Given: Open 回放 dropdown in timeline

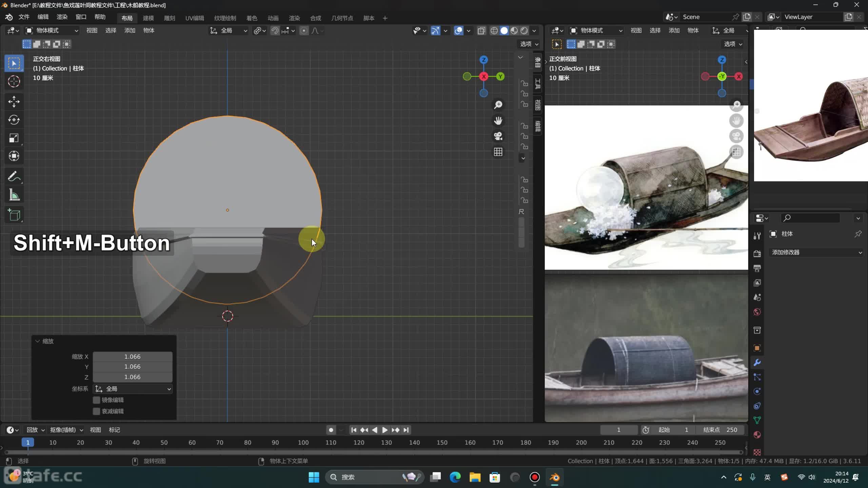Looking at the screenshot, I should pyautogui.click(x=36, y=430).
